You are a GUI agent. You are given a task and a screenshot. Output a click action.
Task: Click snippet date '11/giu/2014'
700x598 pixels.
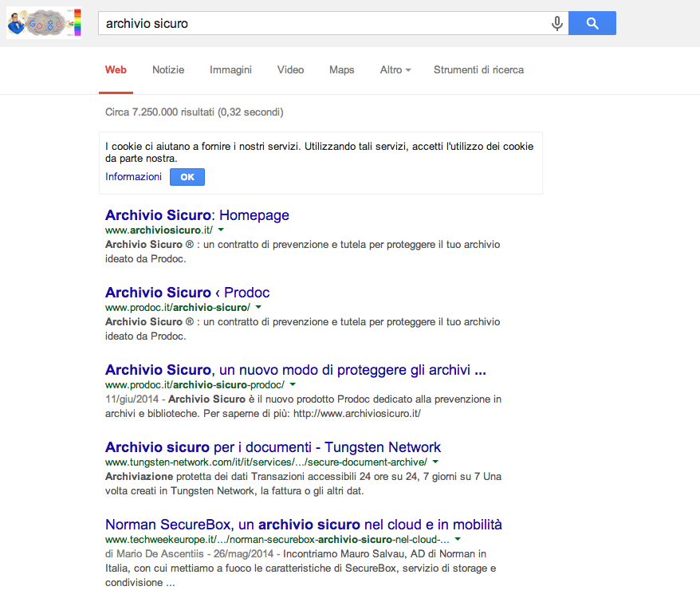(132, 399)
